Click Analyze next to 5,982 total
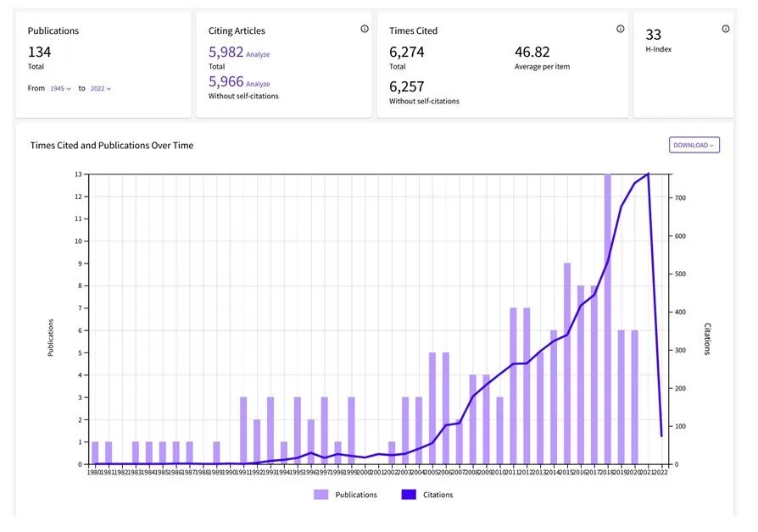This screenshot has width=758, height=532. tap(258, 55)
